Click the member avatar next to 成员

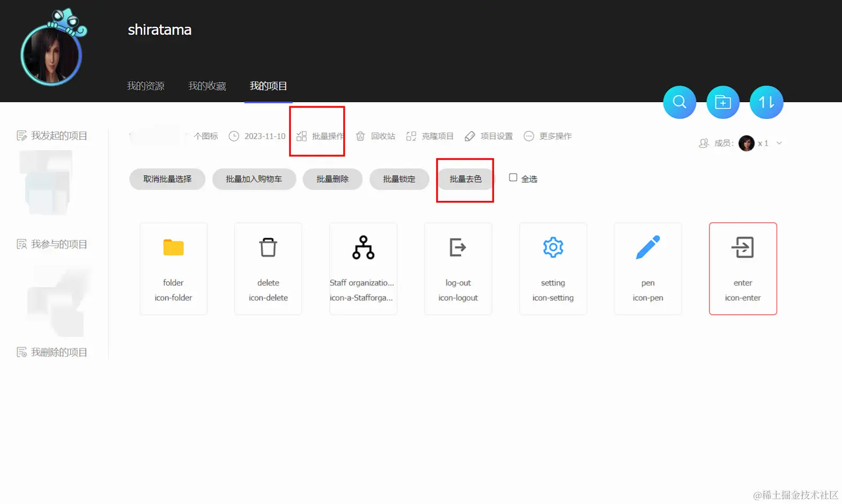pos(746,143)
